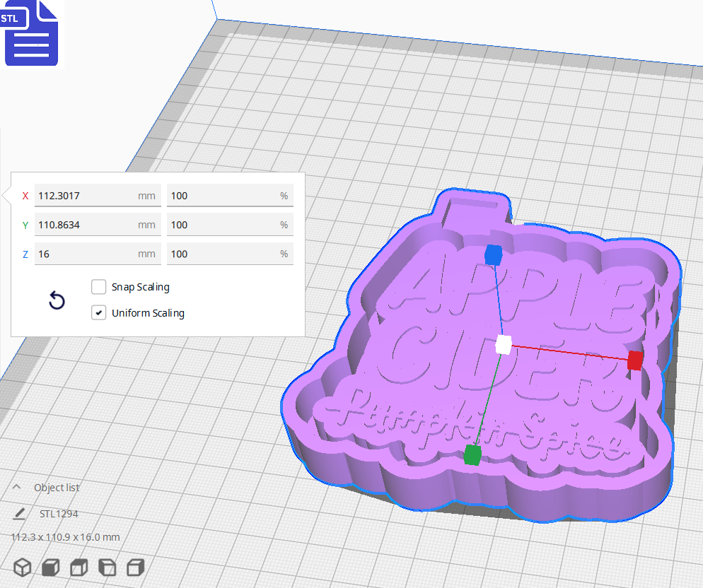
Task: Switch to the left side view
Action: (x=106, y=567)
